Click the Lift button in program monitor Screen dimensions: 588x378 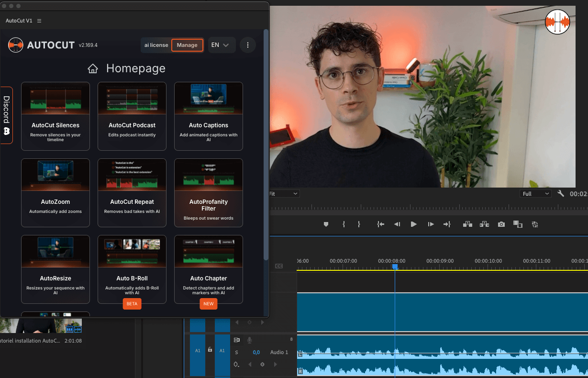pos(467,224)
